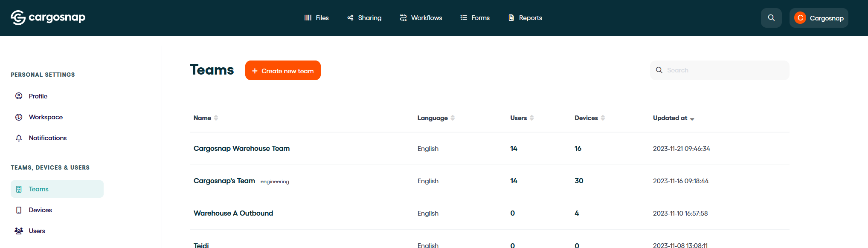The height and width of the screenshot is (248, 868).
Task: Click devices count 16 for Warehouse Team
Action: click(578, 148)
